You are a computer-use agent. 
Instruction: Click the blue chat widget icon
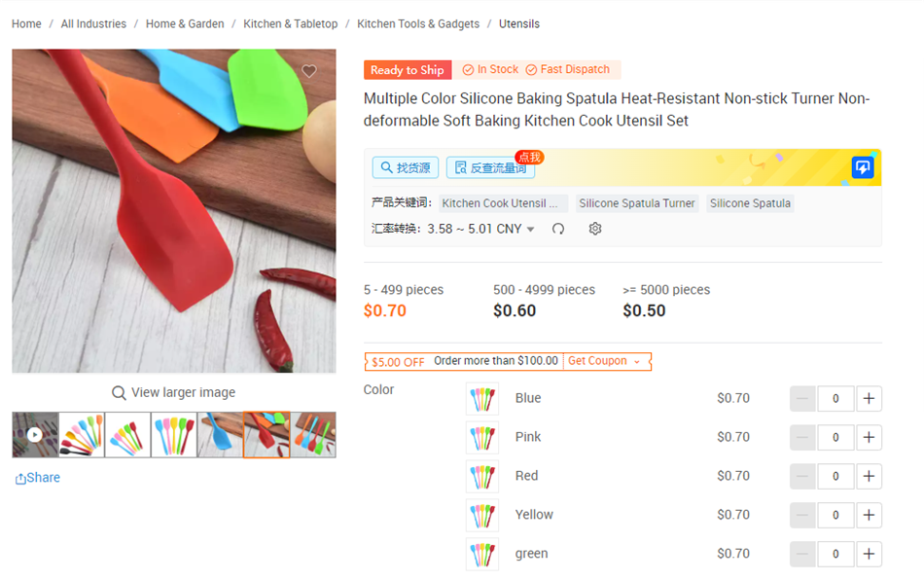862,167
